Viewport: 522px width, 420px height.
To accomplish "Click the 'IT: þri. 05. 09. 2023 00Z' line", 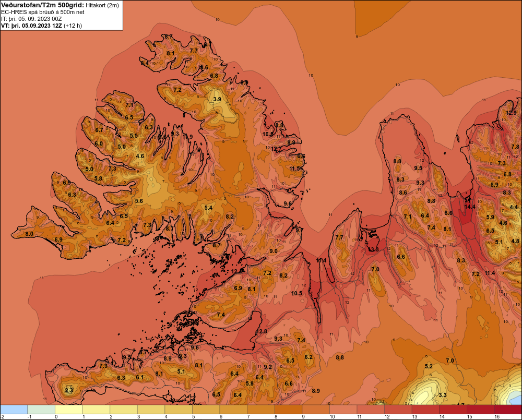I will 31,19.
